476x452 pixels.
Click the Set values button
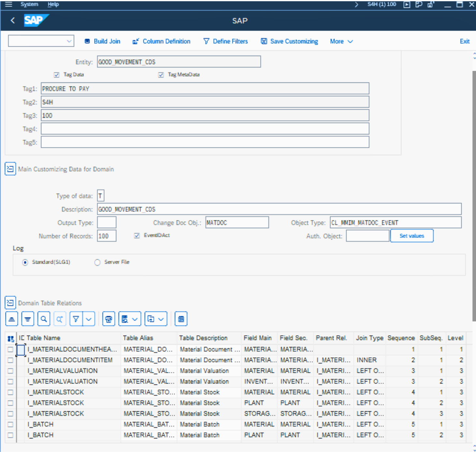point(411,236)
